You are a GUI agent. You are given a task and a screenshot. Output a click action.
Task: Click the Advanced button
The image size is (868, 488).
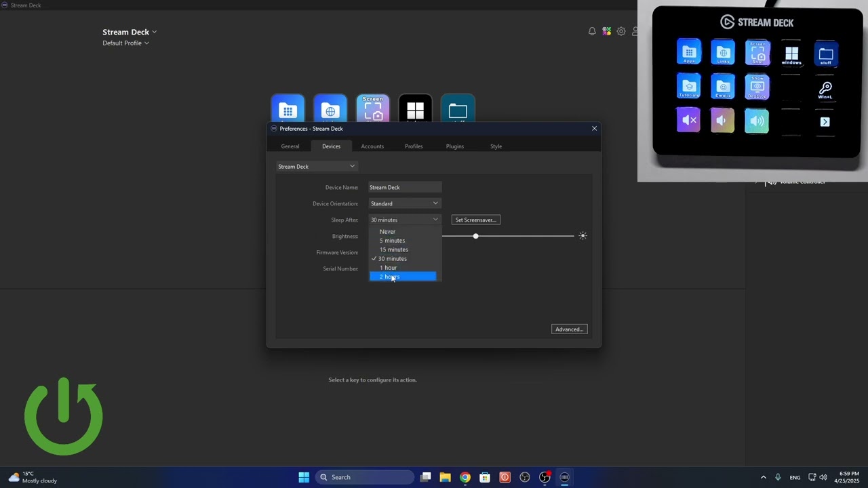[x=569, y=329]
